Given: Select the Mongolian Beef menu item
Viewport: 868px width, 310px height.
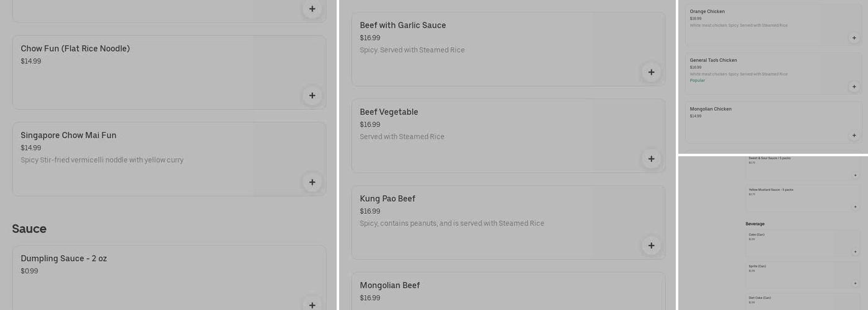Looking at the screenshot, I should pyautogui.click(x=390, y=285).
